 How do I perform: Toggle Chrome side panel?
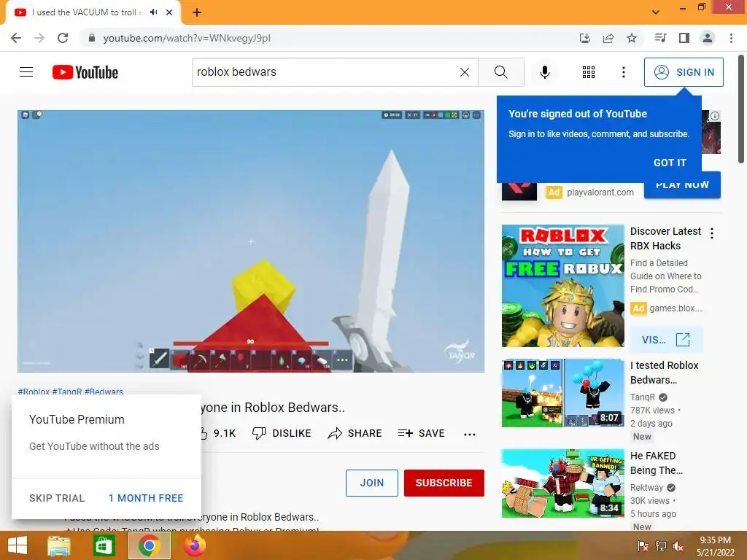[684, 38]
